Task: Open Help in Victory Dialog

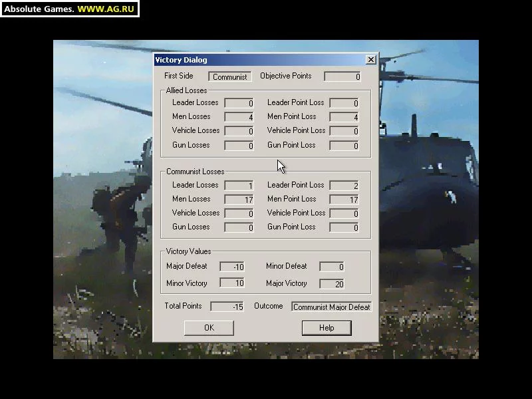Action: click(327, 328)
